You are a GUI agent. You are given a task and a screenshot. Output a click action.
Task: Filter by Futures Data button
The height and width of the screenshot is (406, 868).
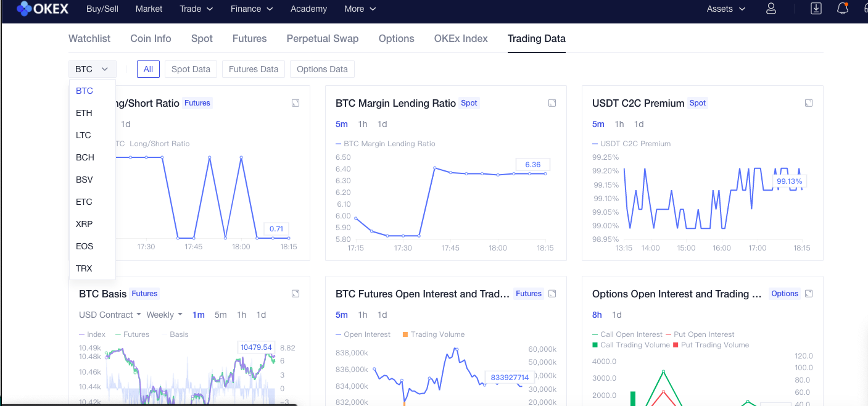point(253,69)
